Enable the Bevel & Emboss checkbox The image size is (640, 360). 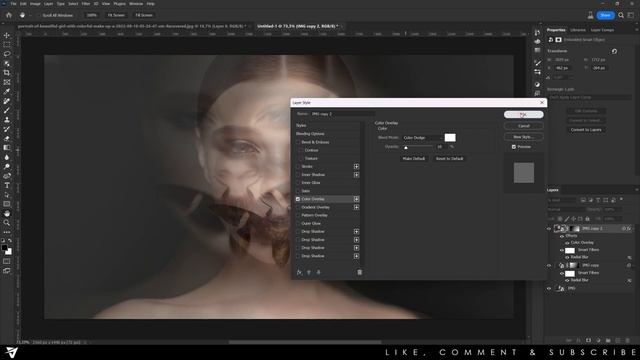coord(298,142)
